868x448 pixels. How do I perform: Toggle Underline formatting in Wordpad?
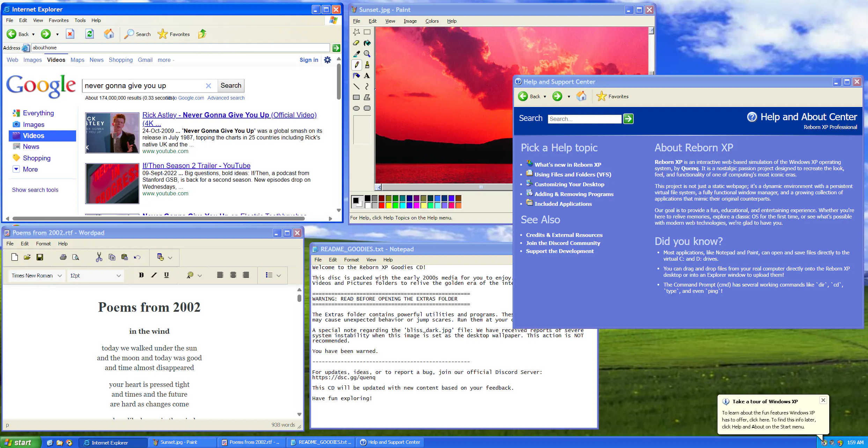[x=167, y=275]
